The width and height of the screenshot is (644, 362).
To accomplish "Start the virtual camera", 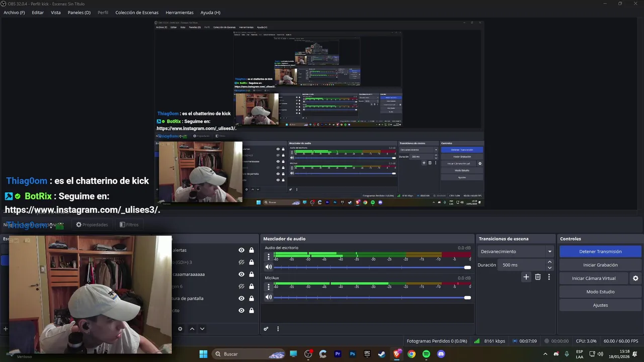I will click(594, 278).
